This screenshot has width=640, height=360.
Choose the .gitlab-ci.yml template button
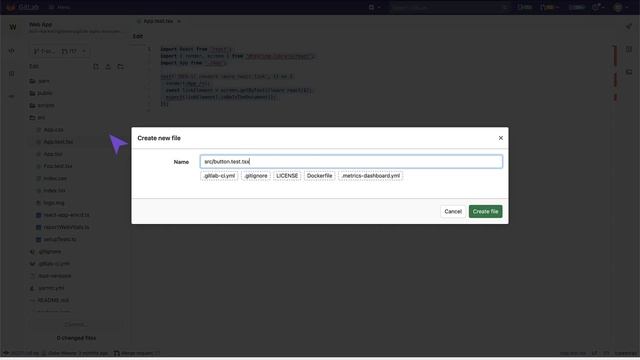tap(219, 176)
